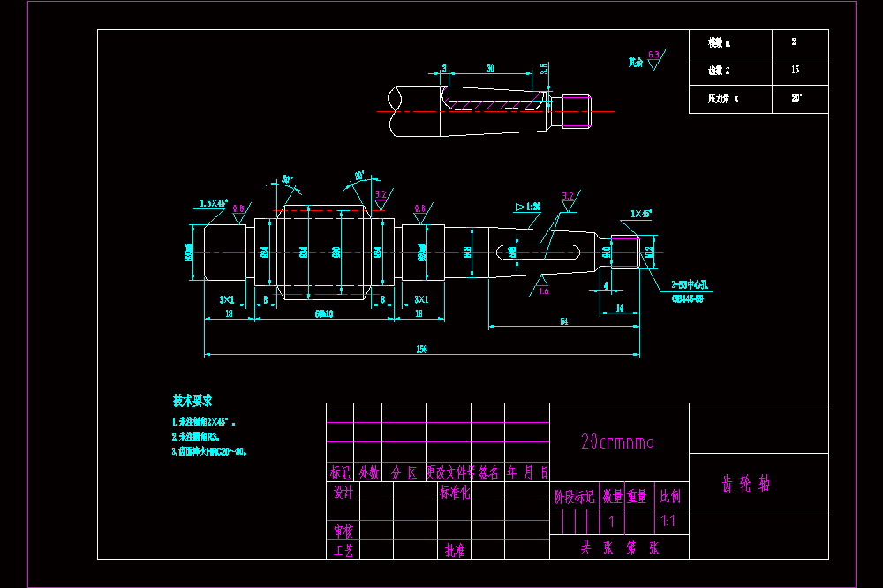883x588 pixels.
Task: Select the 技术要求 heading
Action: click(x=192, y=401)
